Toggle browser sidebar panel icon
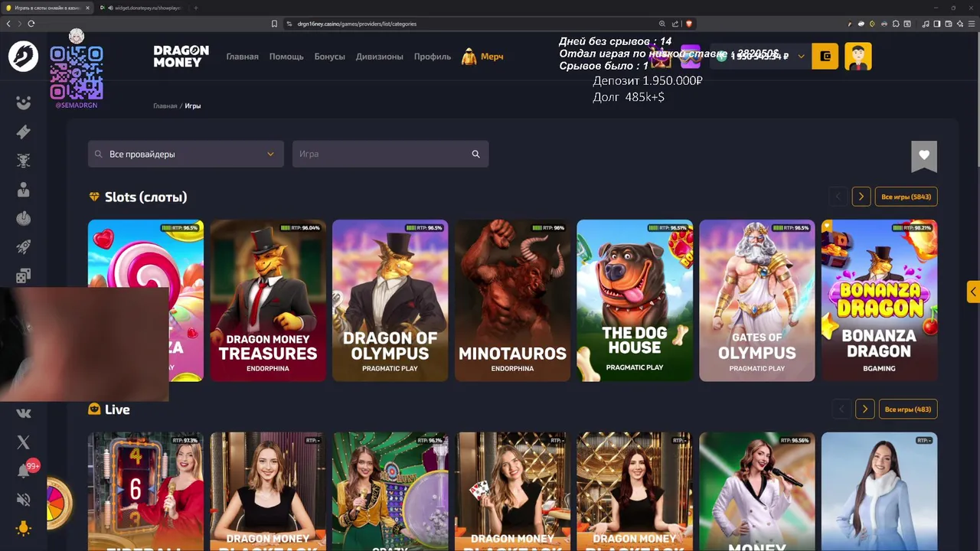This screenshot has width=980, height=551. 937,24
